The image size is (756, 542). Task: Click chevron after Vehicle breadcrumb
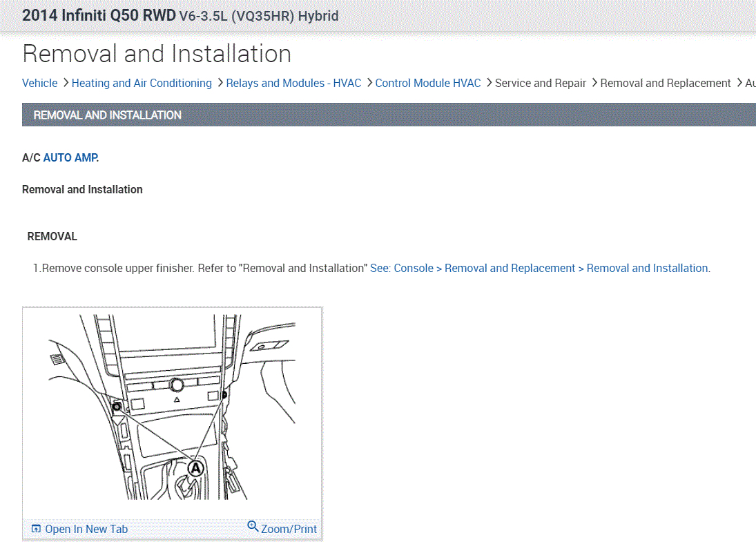tap(66, 83)
